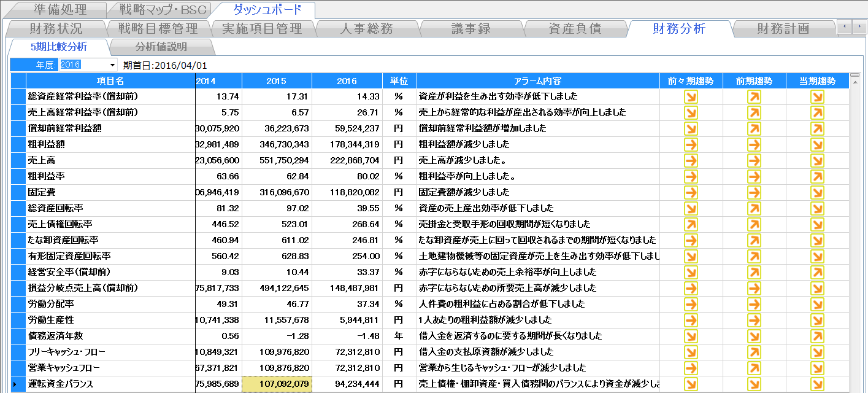Screen dimensions: 868x393
Task: Click 前期趨勢 arrow icon for 総資産回転率 row
Action: coord(754,209)
